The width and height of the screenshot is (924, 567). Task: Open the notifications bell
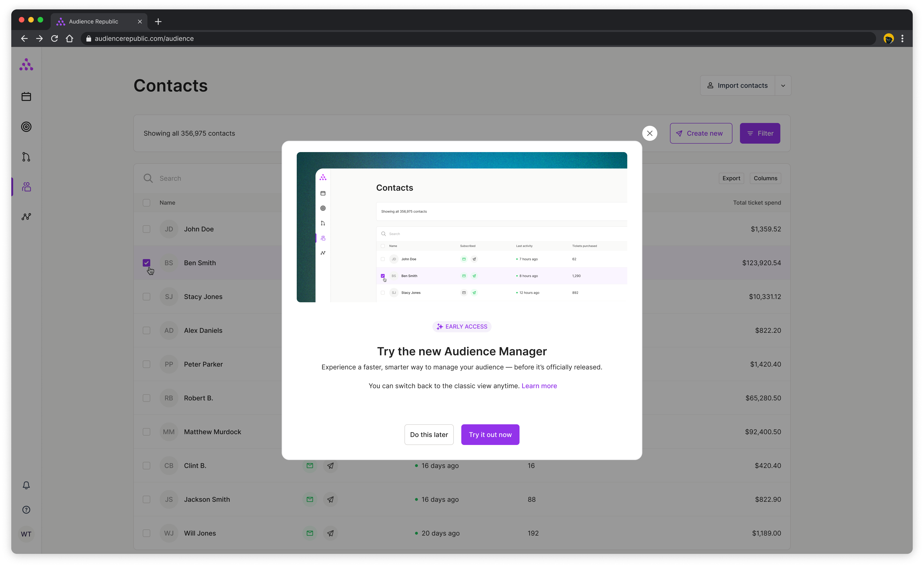(26, 485)
